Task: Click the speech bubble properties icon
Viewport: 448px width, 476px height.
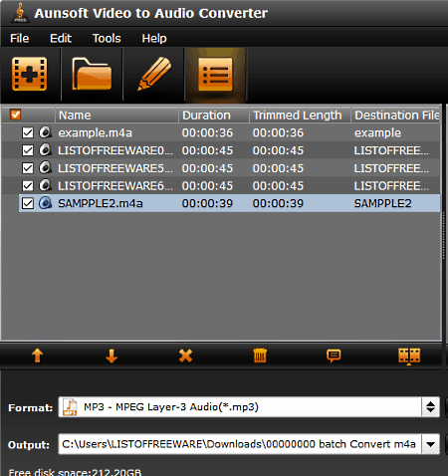Action: [334, 356]
